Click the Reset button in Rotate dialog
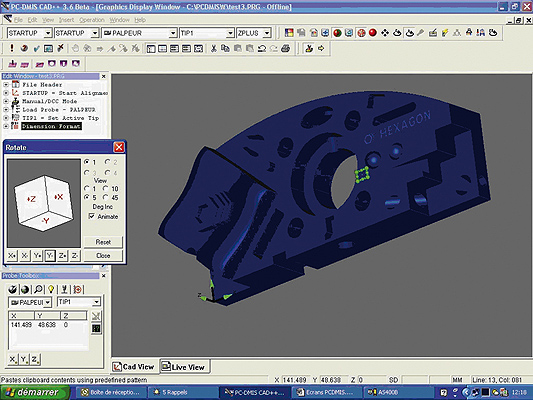Viewport: 533px width, 400px height. (x=103, y=242)
